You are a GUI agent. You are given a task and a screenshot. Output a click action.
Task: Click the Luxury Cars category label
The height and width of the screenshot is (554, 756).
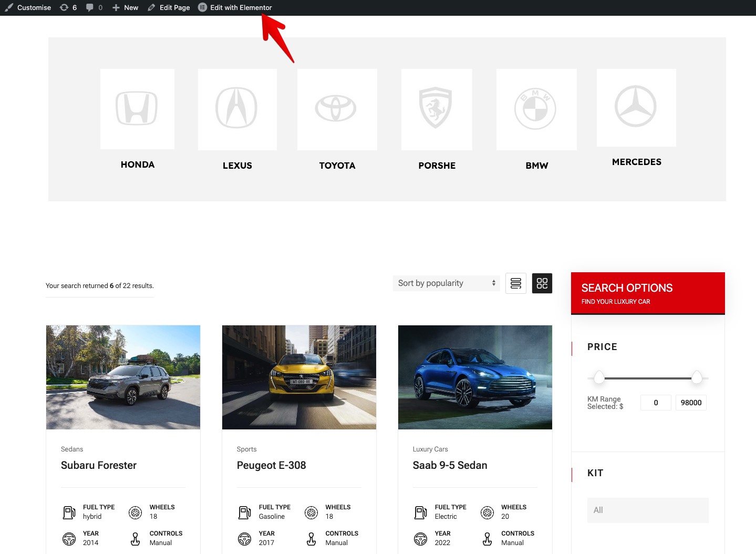(x=430, y=449)
